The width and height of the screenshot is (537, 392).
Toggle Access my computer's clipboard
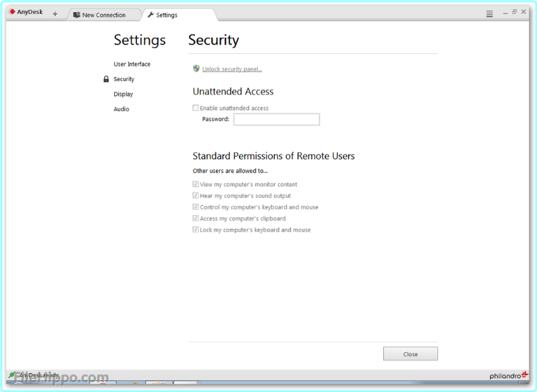[196, 219]
